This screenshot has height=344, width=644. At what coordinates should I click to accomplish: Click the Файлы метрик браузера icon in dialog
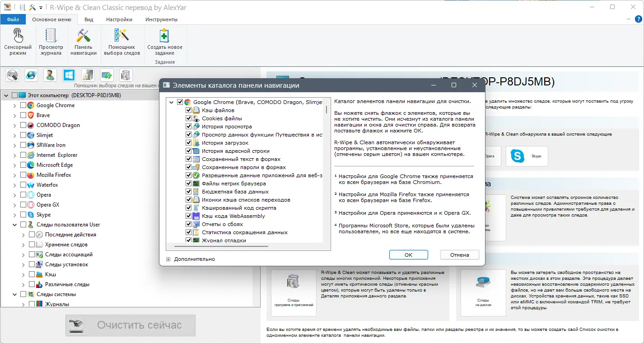(196, 184)
